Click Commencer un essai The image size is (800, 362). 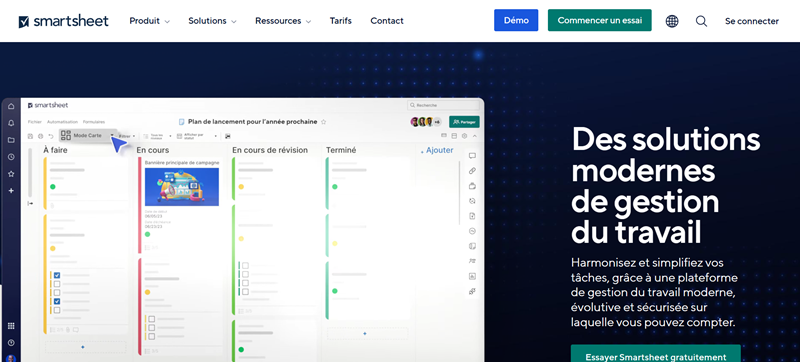[x=599, y=20]
